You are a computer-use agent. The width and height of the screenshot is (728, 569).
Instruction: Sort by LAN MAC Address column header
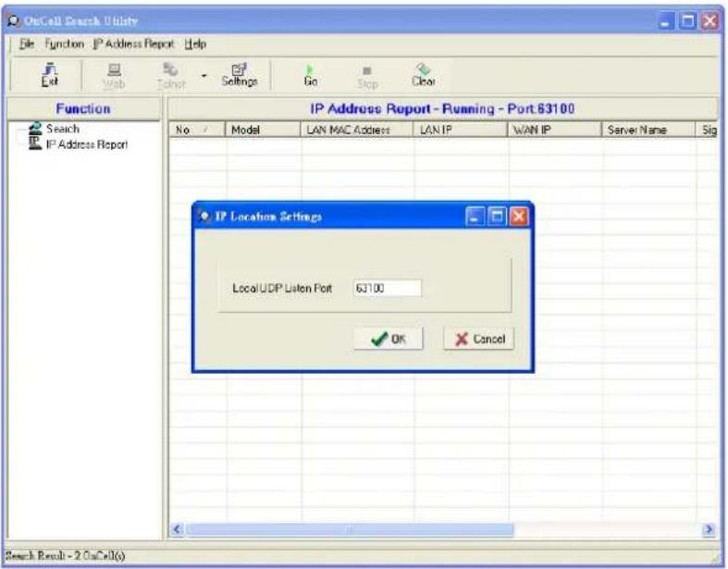(x=357, y=130)
